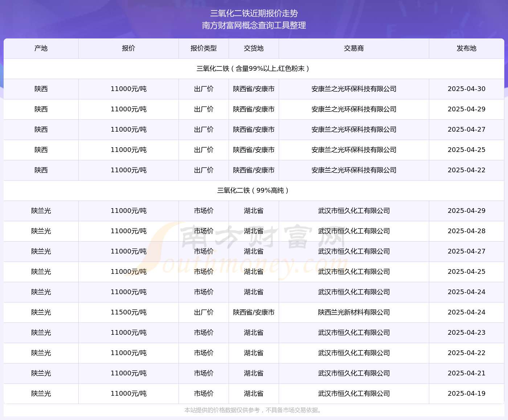Click 陕西兰光新材料有限公司 trader cell
This screenshot has width=508, height=420.
(x=354, y=312)
